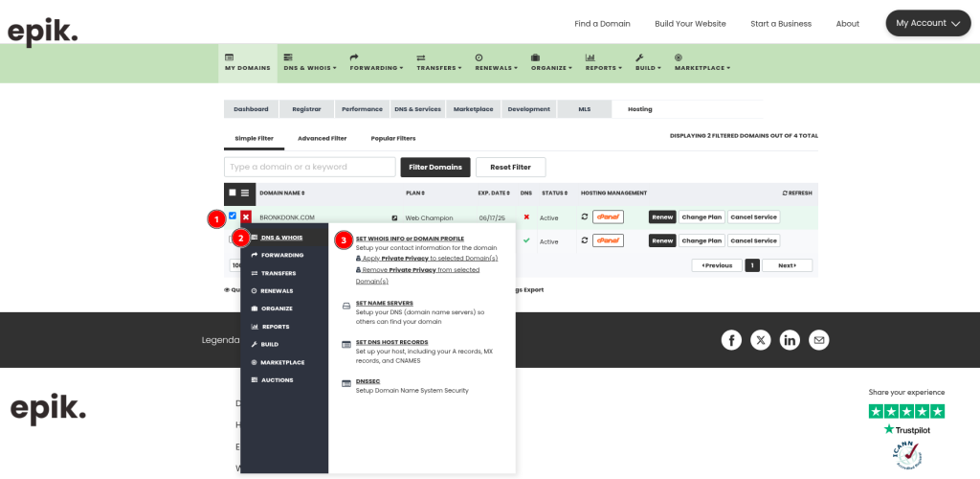The image size is (980, 479).
Task: Open cPanel for the second domain row
Action: [x=608, y=240]
